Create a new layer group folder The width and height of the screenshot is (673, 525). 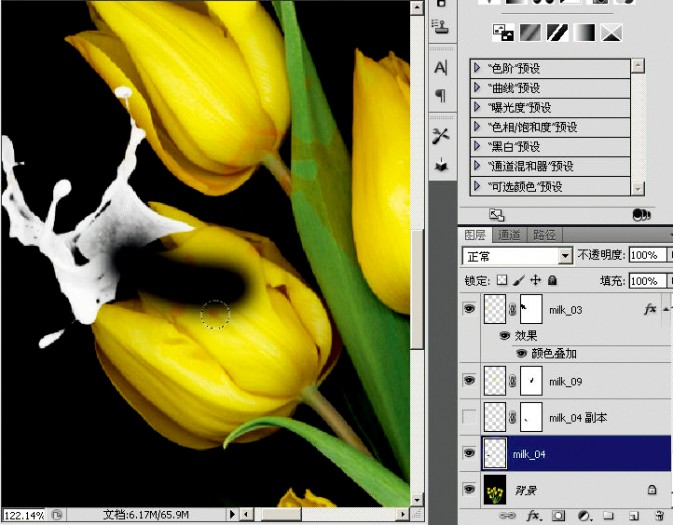[x=608, y=516]
